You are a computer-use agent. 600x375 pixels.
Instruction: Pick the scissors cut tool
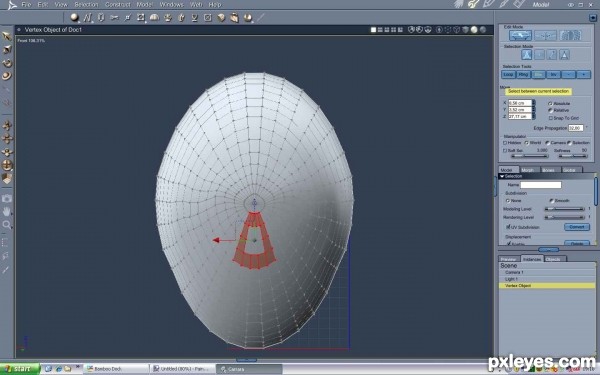point(114,17)
